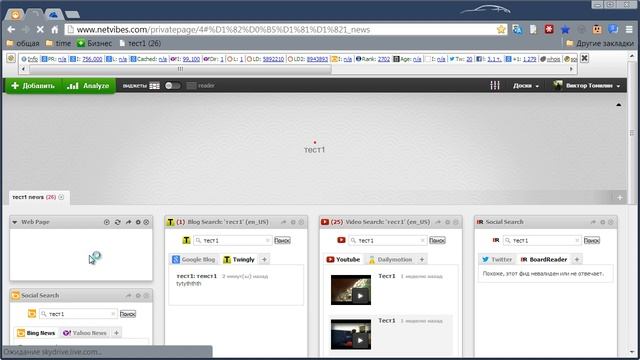Open the тест1 (26) bookmark
The height and width of the screenshot is (360, 640).
coord(140,43)
